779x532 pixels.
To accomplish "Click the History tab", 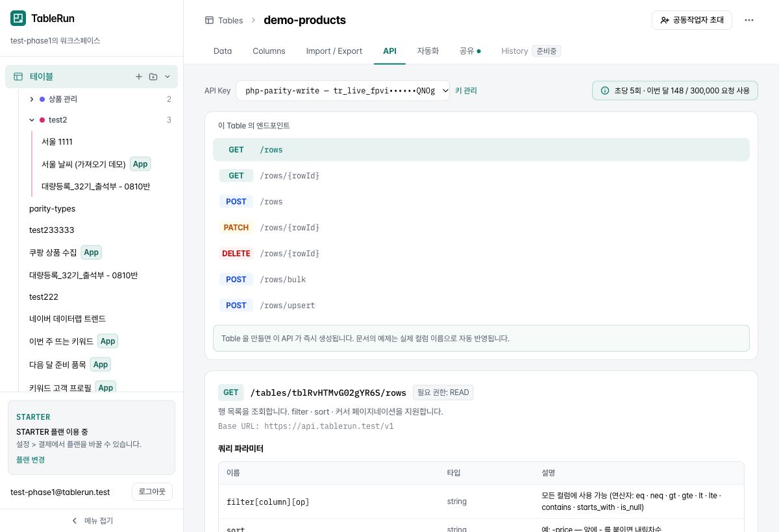I will [515, 51].
